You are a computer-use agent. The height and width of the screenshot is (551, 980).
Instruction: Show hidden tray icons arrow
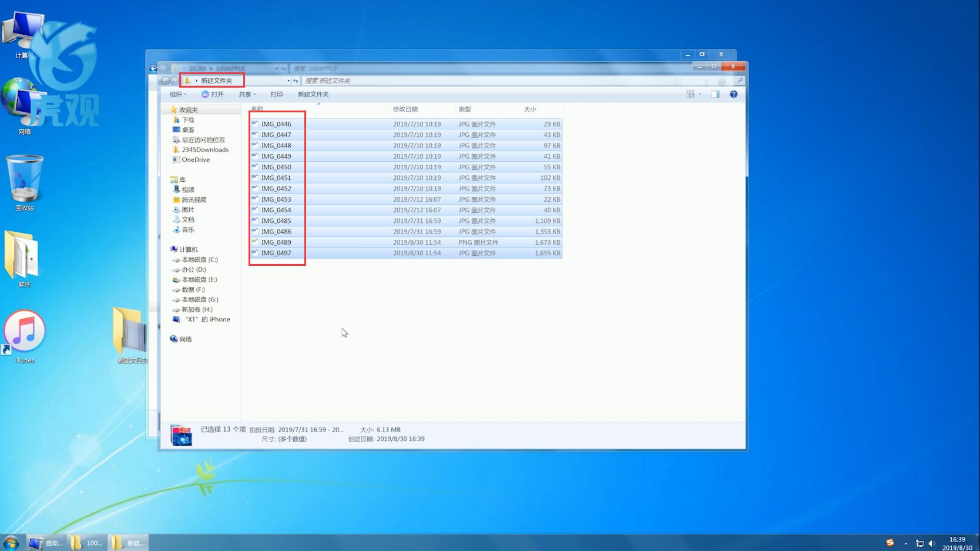pos(905,543)
